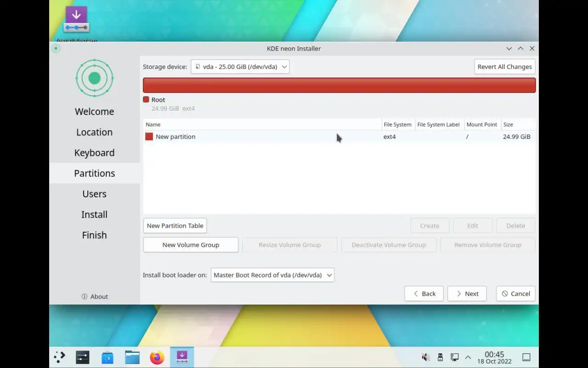This screenshot has width=588, height=368.
Task: Open Dolphin file manager from taskbar
Action: point(132,357)
